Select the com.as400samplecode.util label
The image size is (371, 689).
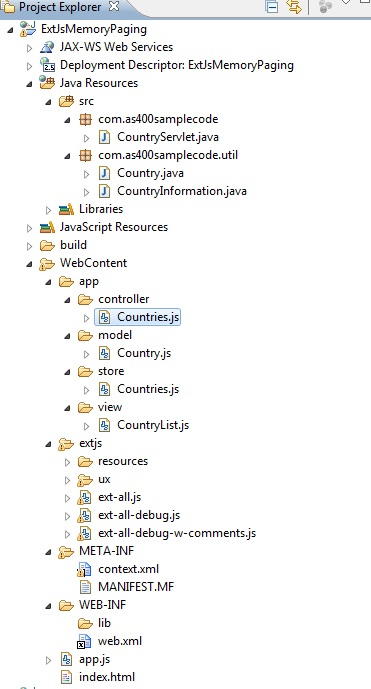coord(168,155)
